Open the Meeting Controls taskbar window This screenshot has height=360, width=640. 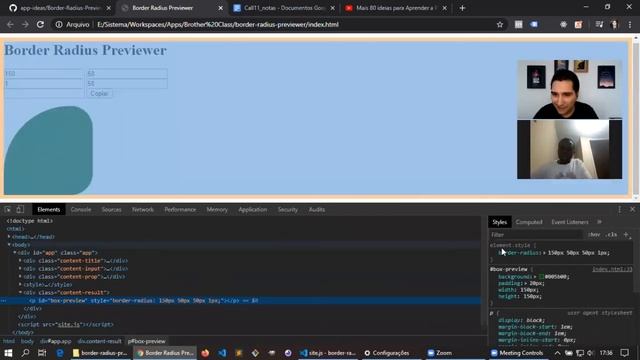coord(517,353)
